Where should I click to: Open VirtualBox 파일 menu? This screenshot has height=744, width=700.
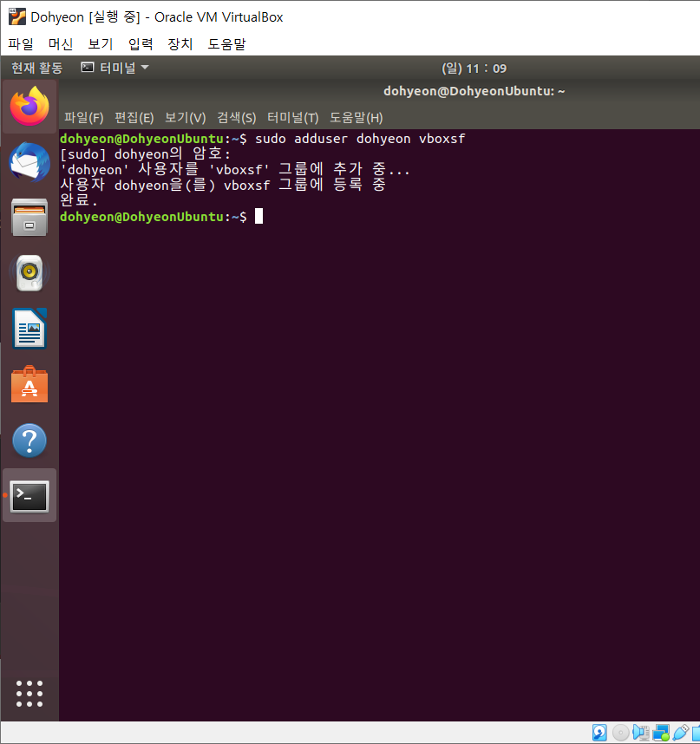point(21,44)
